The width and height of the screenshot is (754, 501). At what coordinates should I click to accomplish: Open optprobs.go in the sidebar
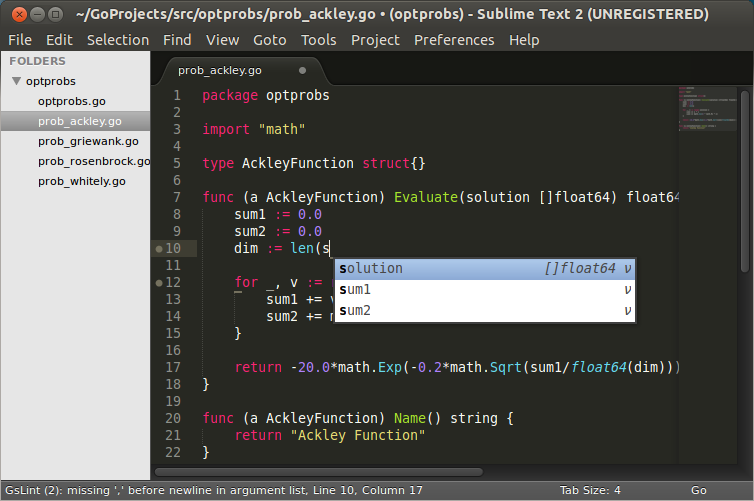[x=72, y=101]
